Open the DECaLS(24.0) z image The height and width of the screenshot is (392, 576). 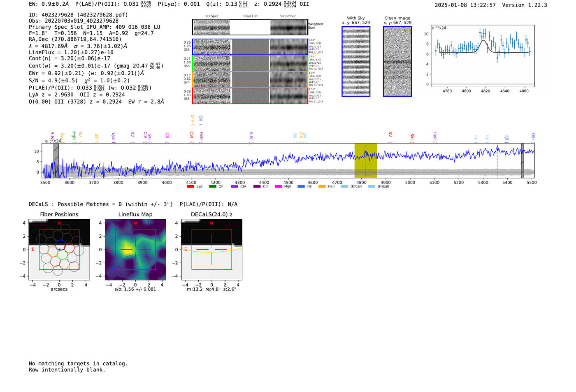pos(211,250)
